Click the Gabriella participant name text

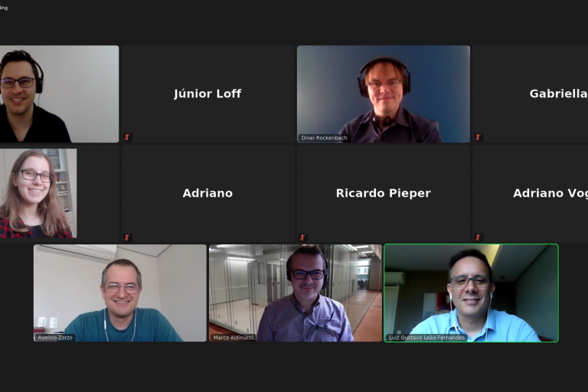(x=558, y=93)
